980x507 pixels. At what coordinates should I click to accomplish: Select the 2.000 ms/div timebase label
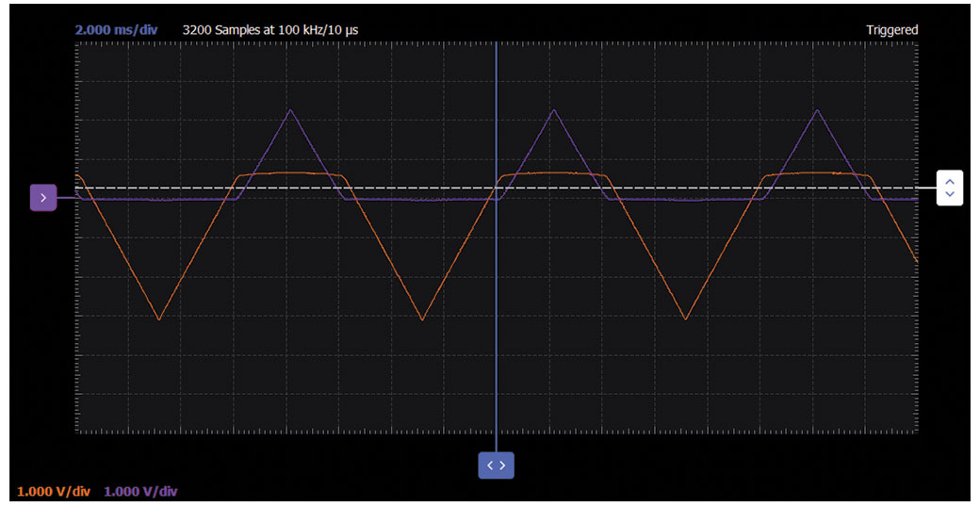coord(116,30)
